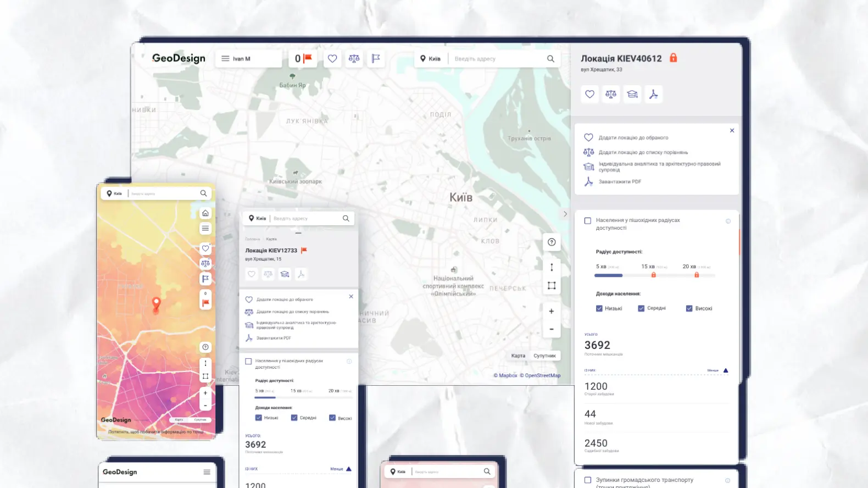Click home icon on mobile heatmap screen
Screen dimensions: 868x488
(205, 213)
